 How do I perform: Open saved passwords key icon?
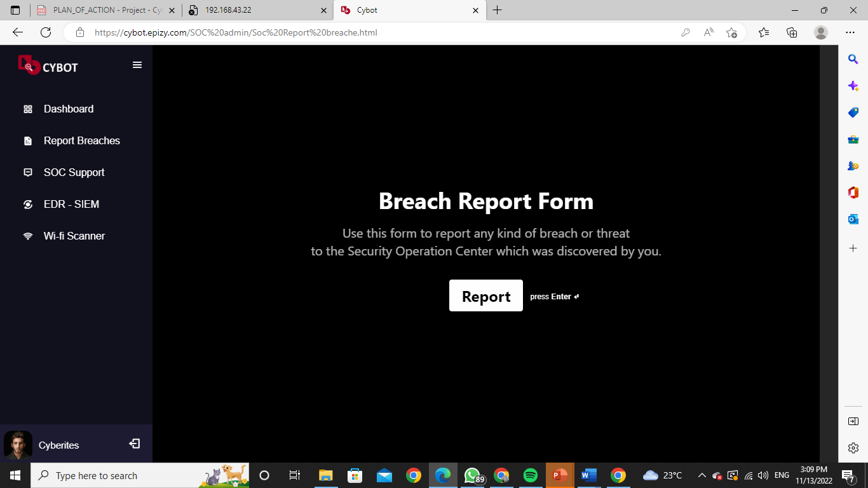[x=686, y=32]
